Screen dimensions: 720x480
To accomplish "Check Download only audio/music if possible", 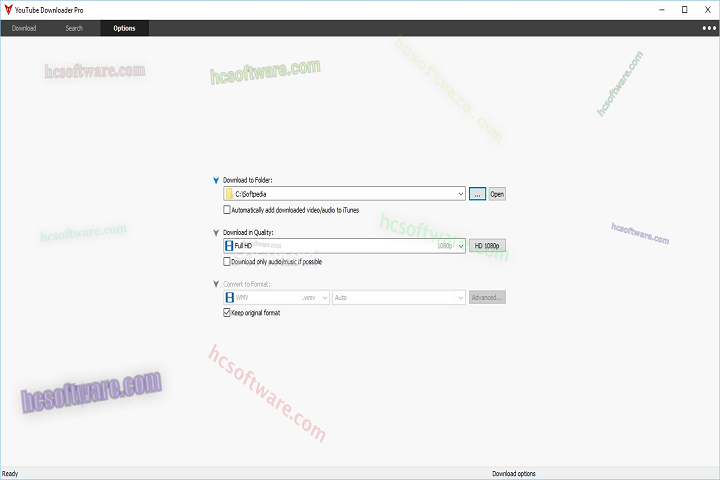I will click(227, 262).
